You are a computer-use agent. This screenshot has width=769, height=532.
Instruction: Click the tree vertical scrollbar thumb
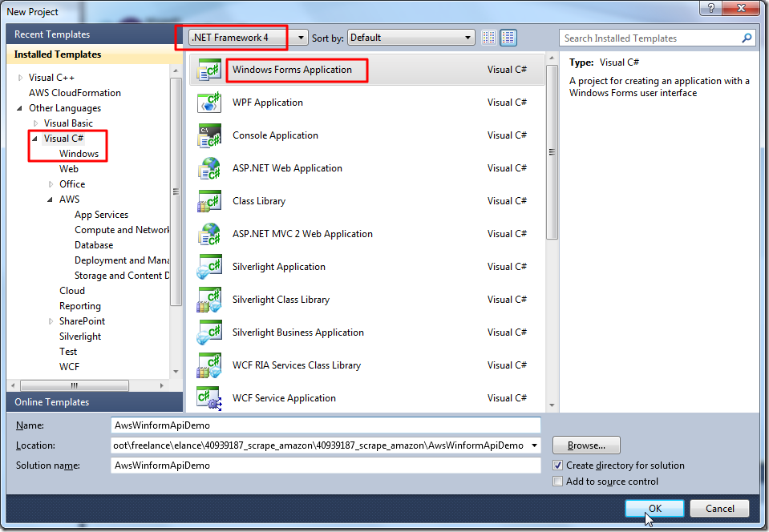tap(176, 191)
